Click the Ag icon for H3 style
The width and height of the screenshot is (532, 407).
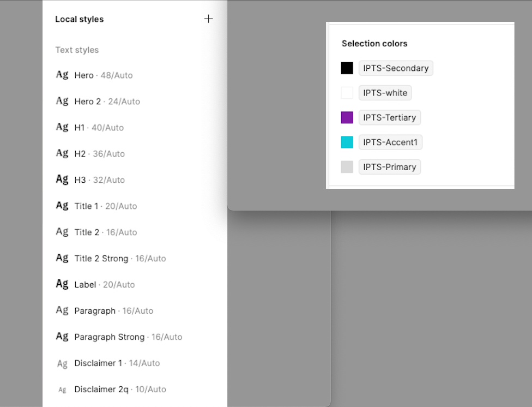62,179
